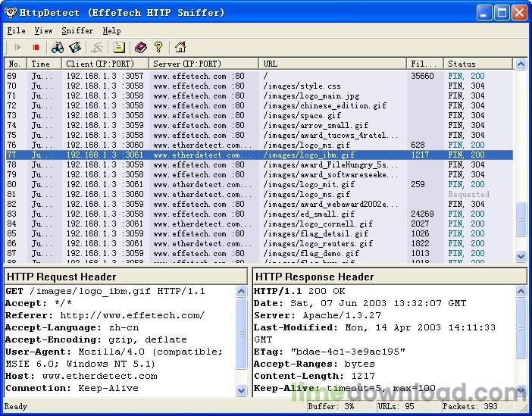Screen dimensions: 532x416
Task: Click the yellow notes details icon
Action: (x=118, y=48)
